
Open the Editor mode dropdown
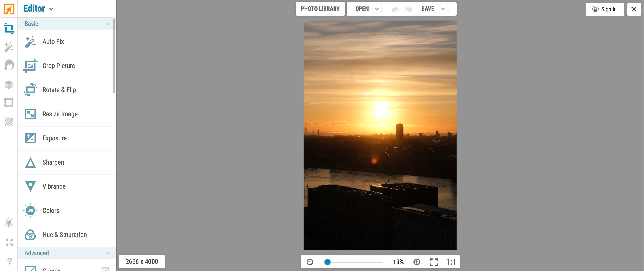[51, 9]
